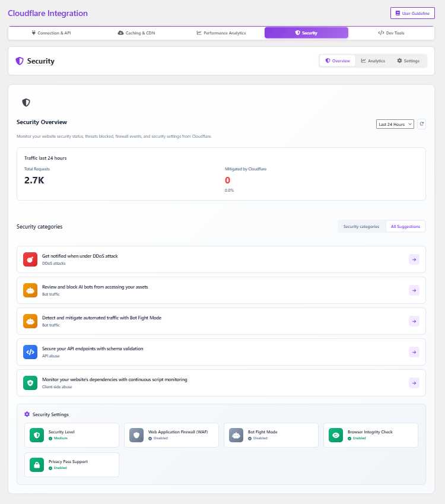Open the Settings sub-tab in Security
445x504 pixels.
[x=408, y=61]
